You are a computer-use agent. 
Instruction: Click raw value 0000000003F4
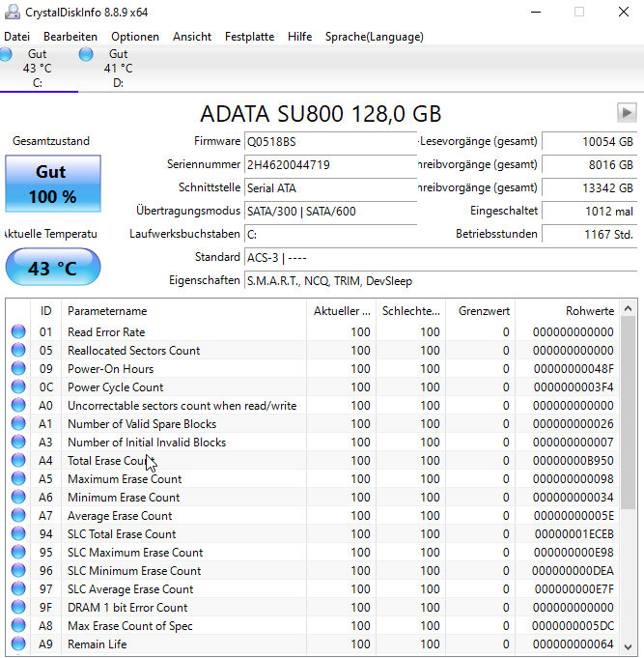574,386
